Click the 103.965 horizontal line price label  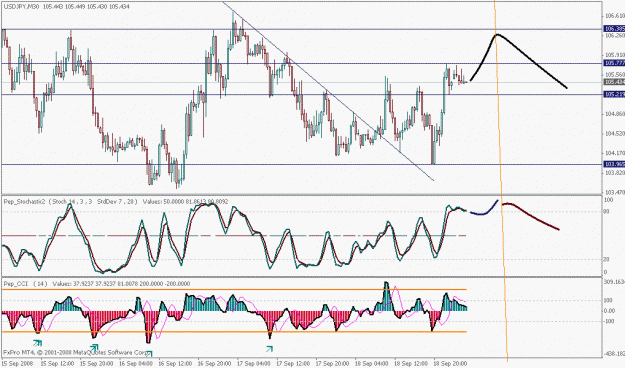point(614,164)
